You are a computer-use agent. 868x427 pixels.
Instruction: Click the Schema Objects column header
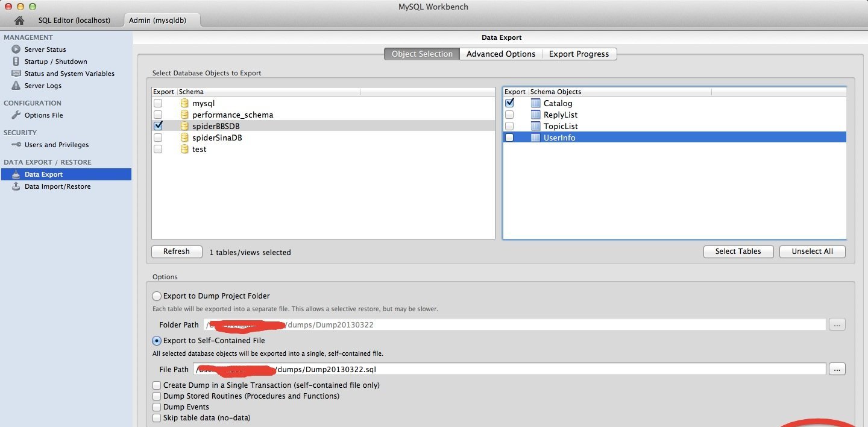point(620,92)
